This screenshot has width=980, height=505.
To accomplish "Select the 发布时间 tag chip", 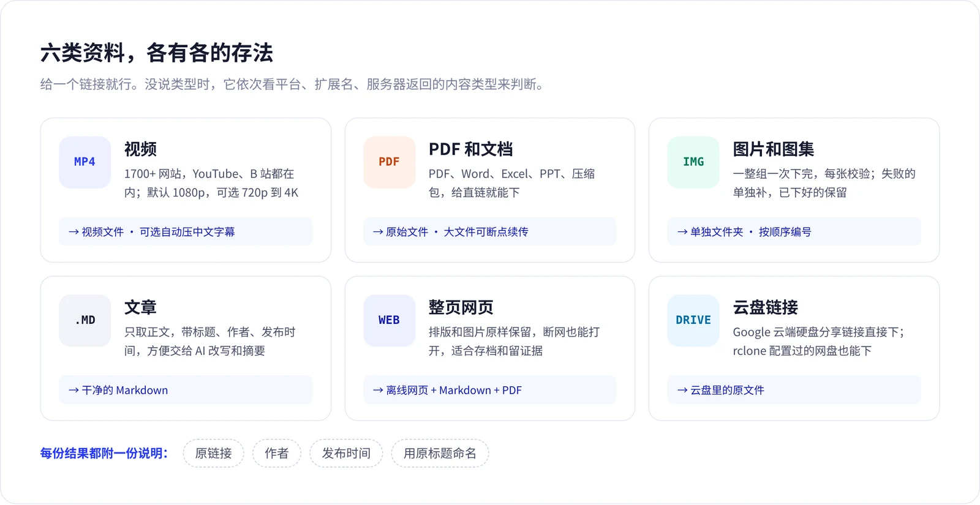I will pos(346,454).
